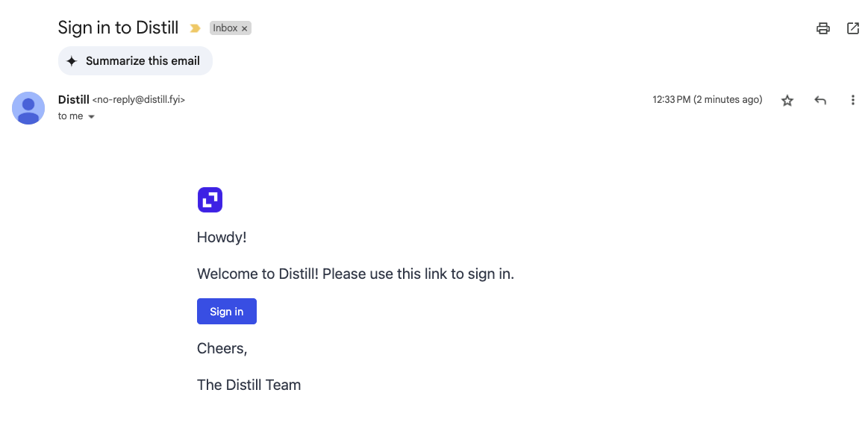868x422 pixels.
Task: Click 'The Distill Team' signature text
Action: click(x=249, y=385)
